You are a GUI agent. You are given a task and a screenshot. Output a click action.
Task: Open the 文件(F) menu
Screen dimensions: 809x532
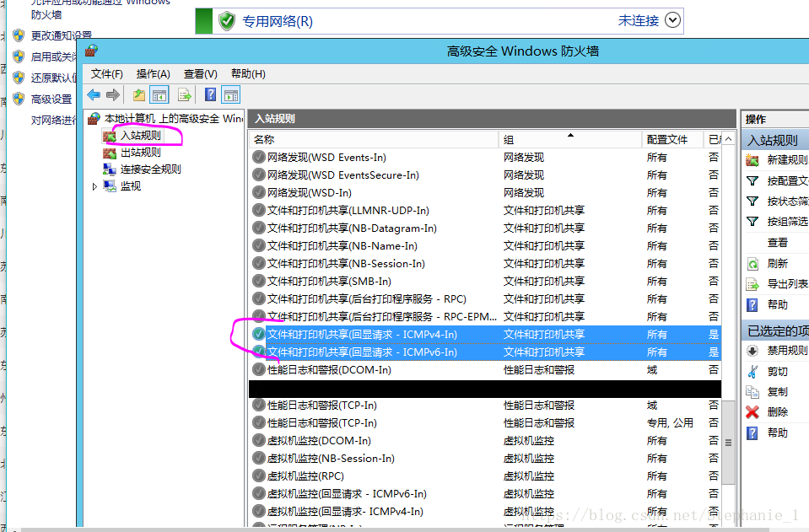coord(107,73)
